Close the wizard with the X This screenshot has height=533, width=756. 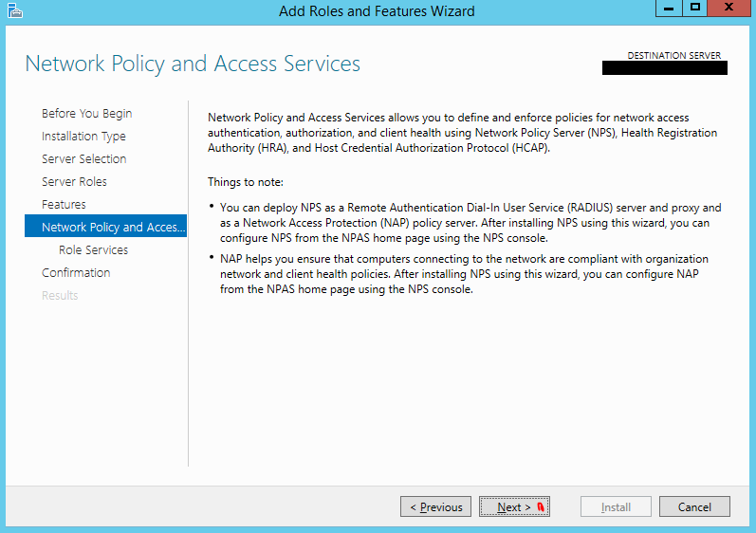coord(728,9)
